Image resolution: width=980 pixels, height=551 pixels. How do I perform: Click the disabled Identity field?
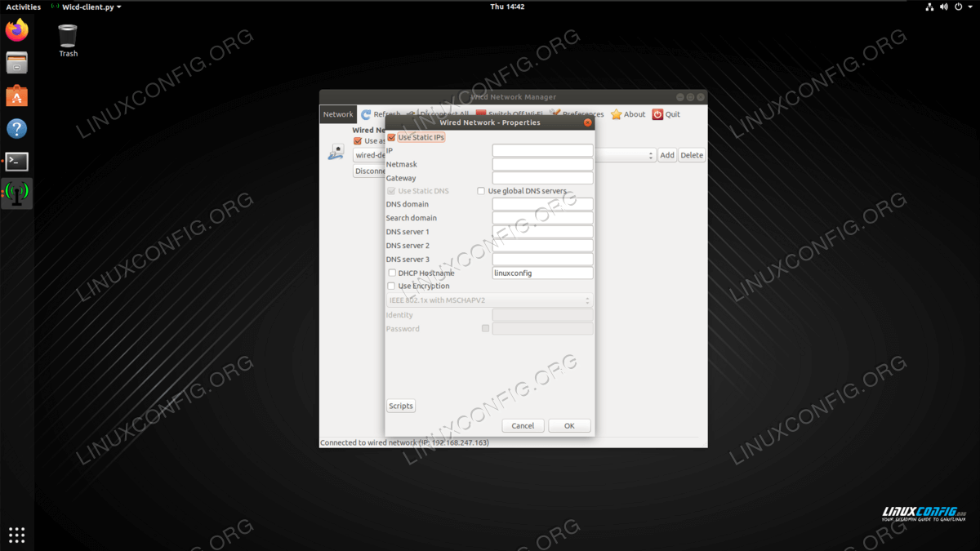tap(542, 315)
